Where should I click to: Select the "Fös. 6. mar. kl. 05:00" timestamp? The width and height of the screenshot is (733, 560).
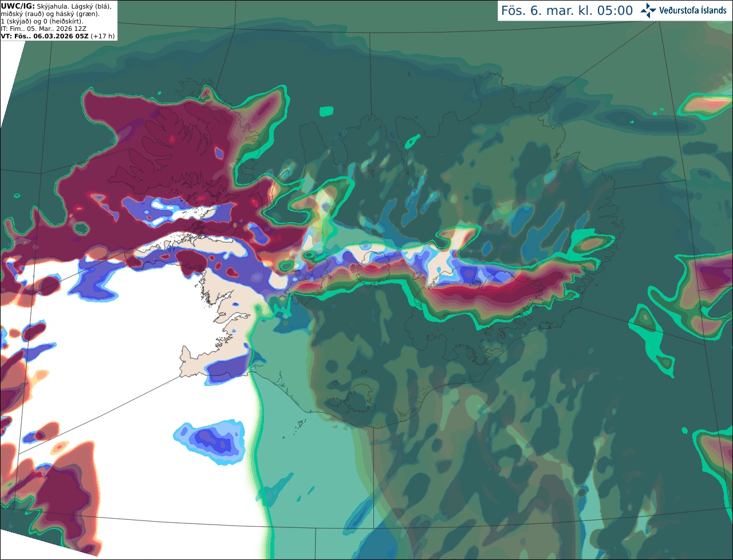(567, 11)
